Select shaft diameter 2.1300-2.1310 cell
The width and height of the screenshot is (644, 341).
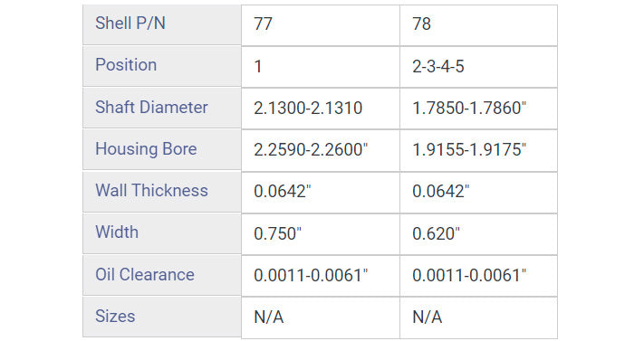point(321,109)
